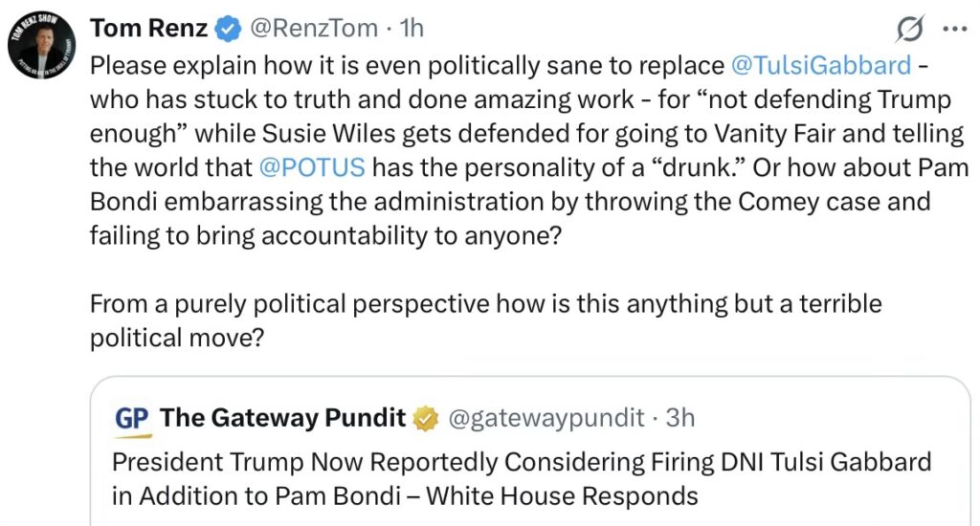Click the Gateway Pundit gold verified badge
The image size is (980, 526).
(x=424, y=419)
